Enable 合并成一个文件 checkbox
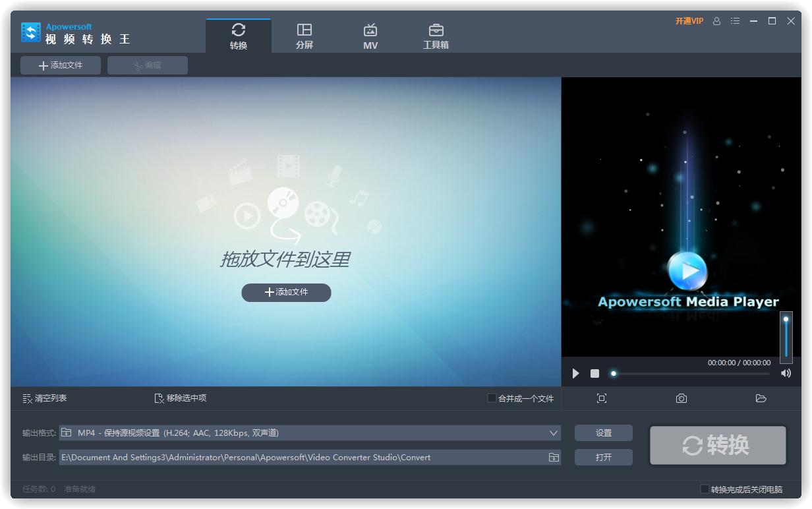 [491, 398]
